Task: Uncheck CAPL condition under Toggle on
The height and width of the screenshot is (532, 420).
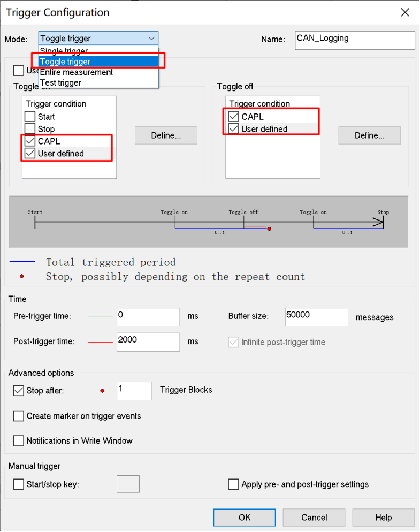Action: [x=30, y=141]
